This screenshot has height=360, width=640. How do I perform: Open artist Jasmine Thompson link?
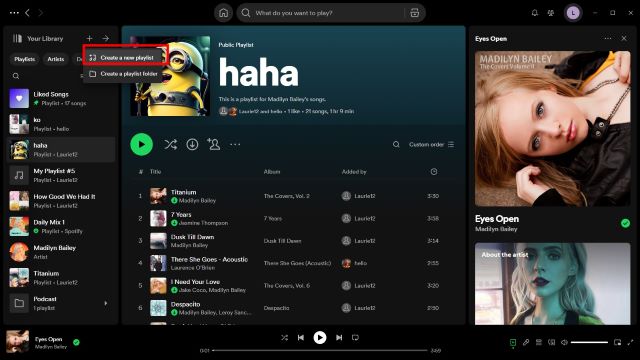203,223
